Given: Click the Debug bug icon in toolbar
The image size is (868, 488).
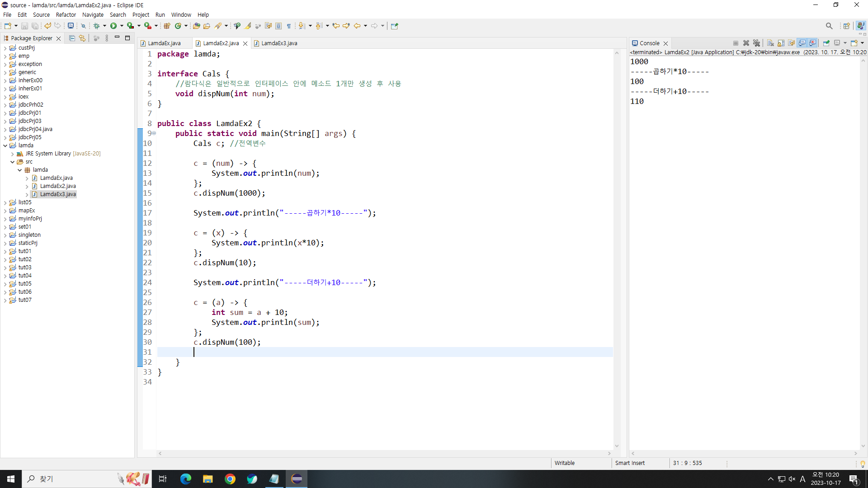Looking at the screenshot, I should [x=96, y=26].
